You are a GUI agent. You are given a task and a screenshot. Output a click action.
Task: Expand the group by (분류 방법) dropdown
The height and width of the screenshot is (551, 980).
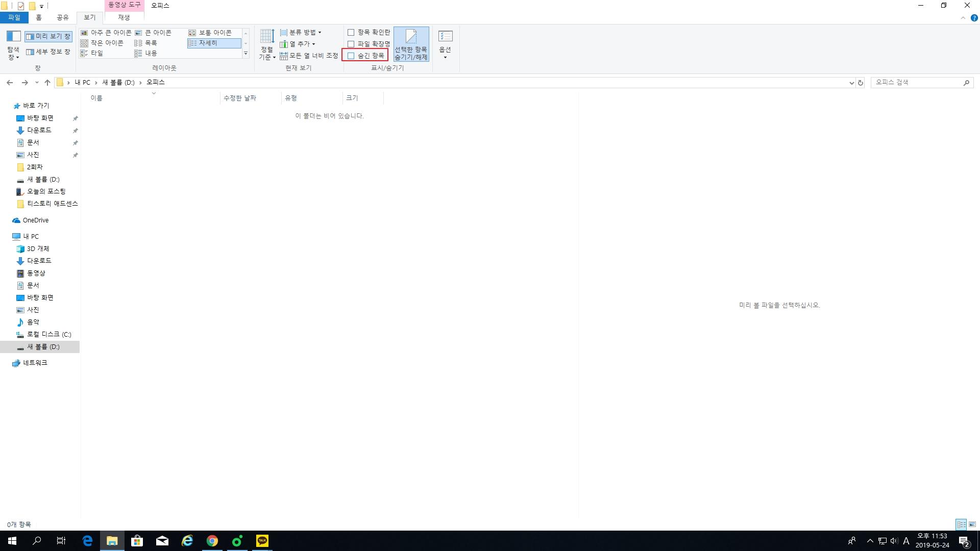(301, 32)
